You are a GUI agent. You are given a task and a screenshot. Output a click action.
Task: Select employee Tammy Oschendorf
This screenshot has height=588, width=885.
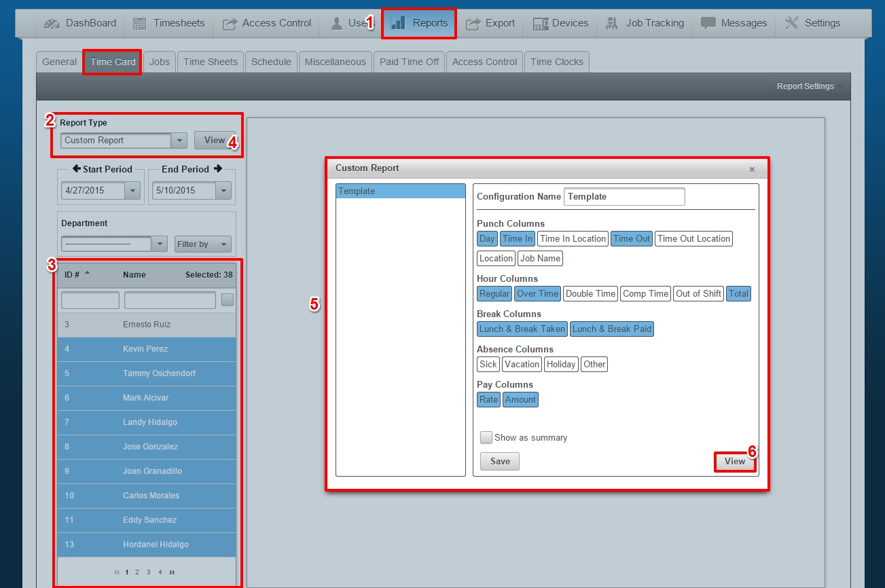(147, 373)
